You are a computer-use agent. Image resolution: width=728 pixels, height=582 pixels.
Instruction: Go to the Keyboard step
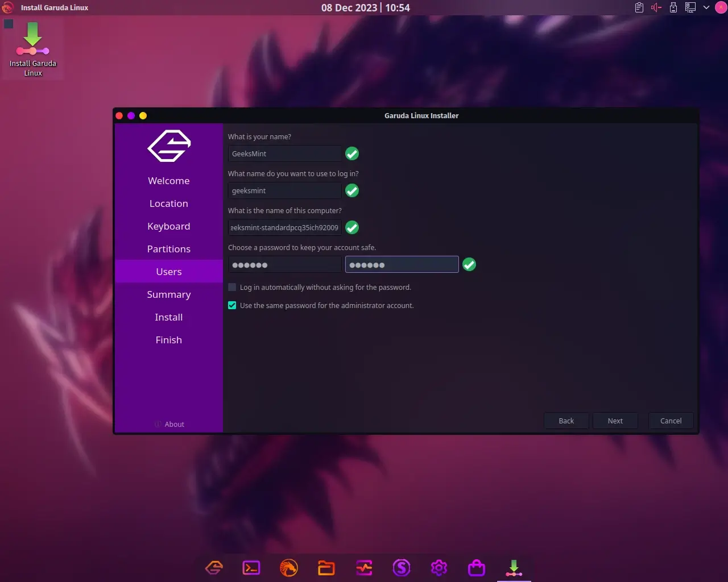coord(169,226)
